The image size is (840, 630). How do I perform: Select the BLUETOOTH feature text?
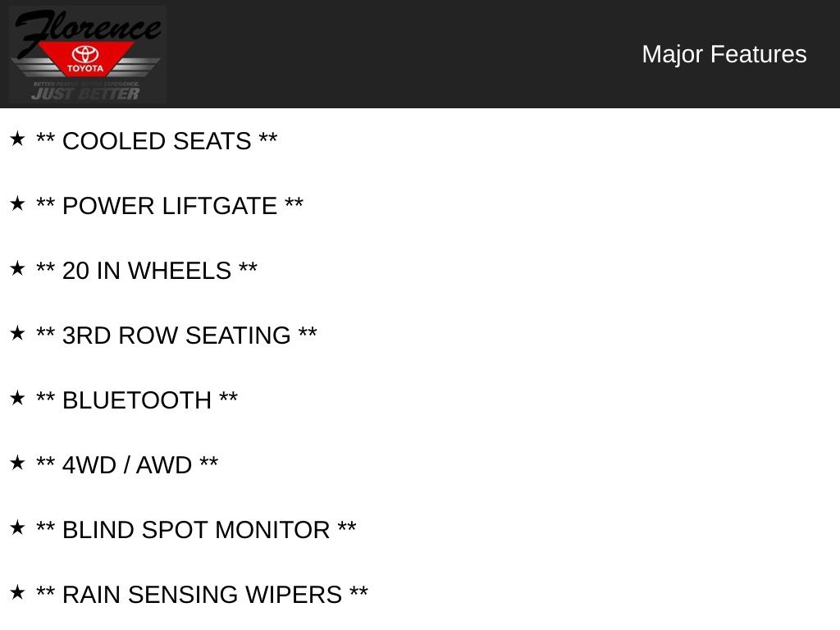pos(137,400)
